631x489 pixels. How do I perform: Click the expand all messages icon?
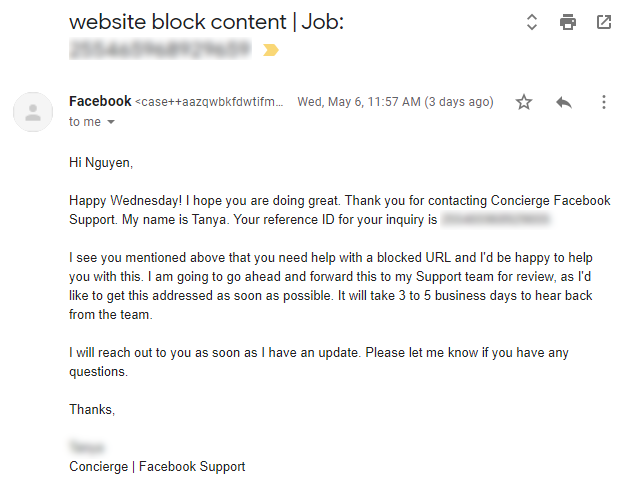532,22
